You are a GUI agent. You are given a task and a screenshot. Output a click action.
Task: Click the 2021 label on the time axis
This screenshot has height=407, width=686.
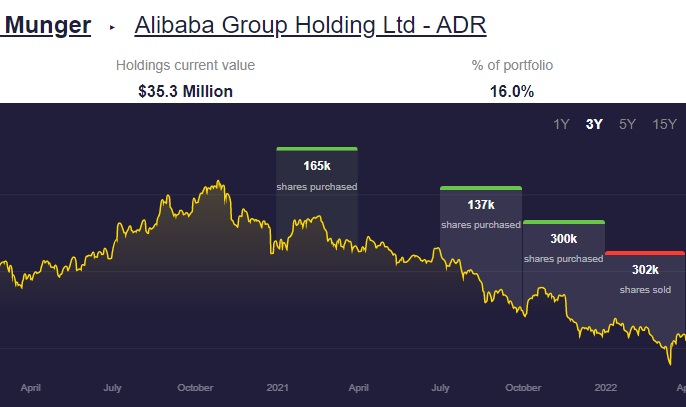point(276,386)
